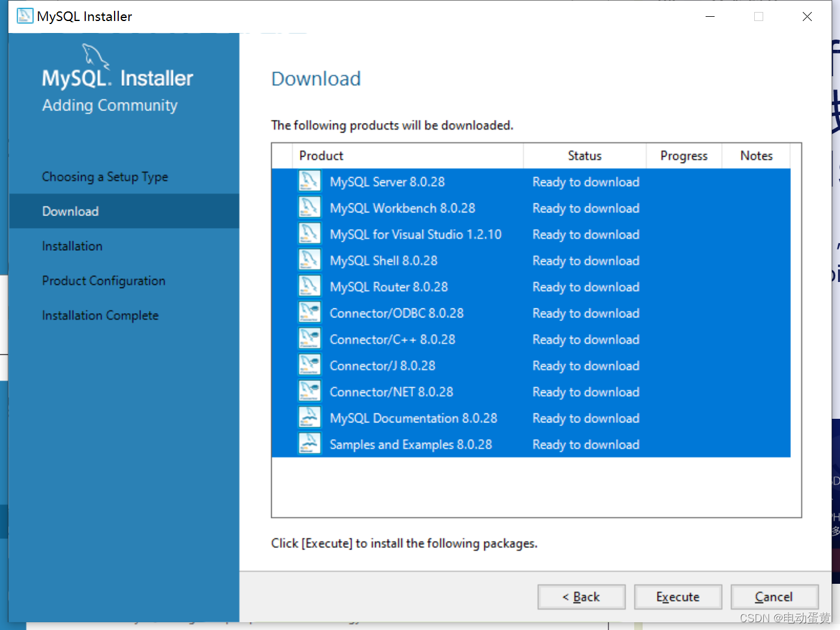Click the Progress column header
The width and height of the screenshot is (840, 630).
684,156
